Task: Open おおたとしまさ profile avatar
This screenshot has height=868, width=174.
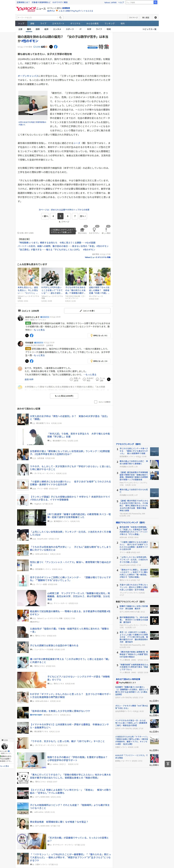Action: [x=20, y=318]
